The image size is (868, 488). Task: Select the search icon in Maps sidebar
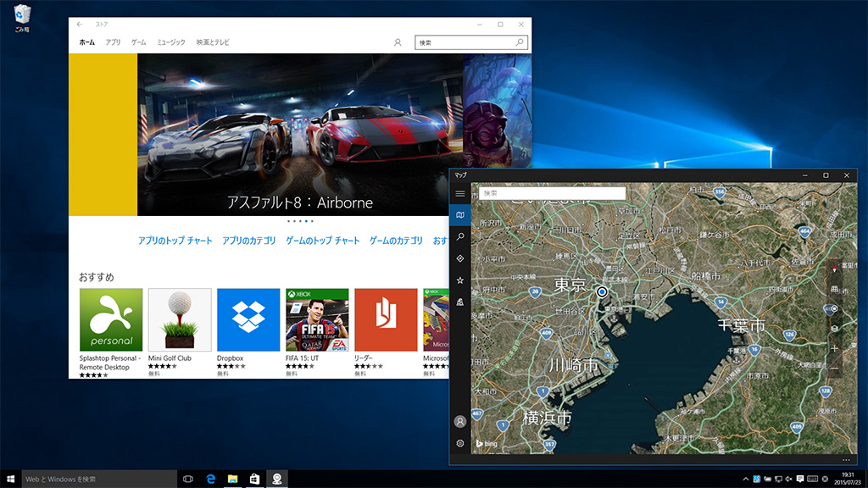pyautogui.click(x=460, y=236)
